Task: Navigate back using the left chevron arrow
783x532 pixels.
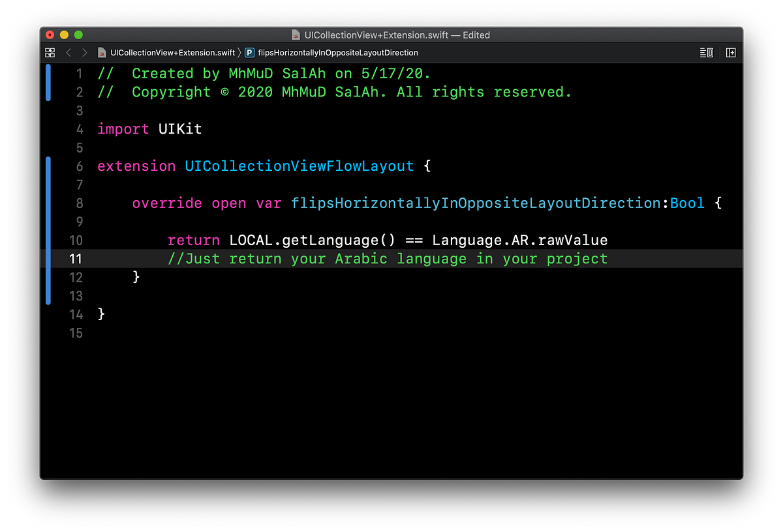Action: (x=69, y=53)
